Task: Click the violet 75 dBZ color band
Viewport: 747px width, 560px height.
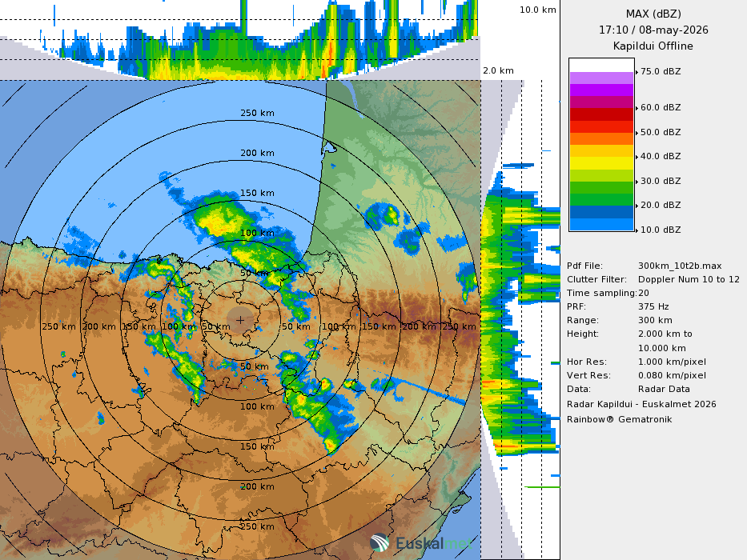Action: [x=601, y=78]
